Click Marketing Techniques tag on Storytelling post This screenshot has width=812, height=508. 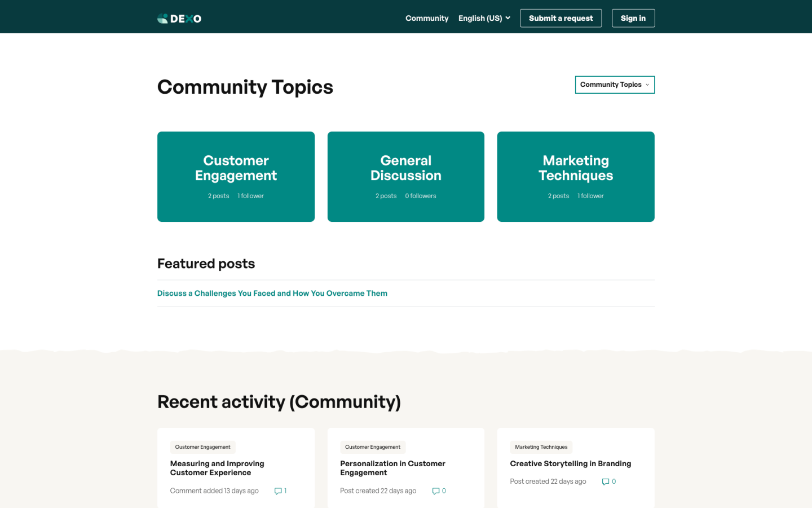541,447
